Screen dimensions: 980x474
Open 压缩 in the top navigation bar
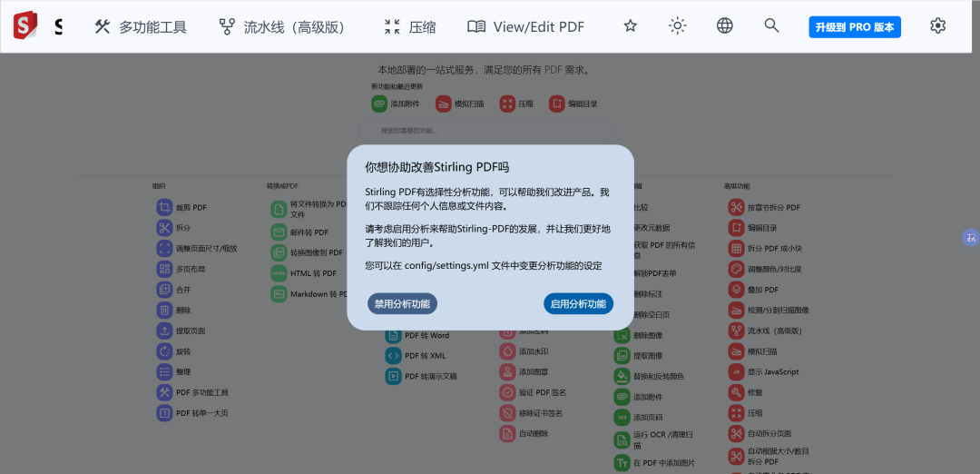coord(410,27)
